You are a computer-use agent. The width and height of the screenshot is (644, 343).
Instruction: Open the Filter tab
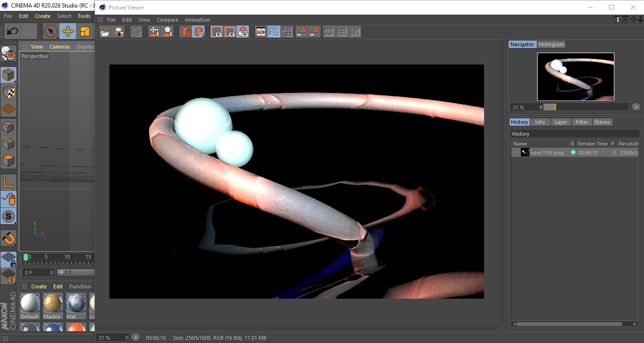click(582, 122)
